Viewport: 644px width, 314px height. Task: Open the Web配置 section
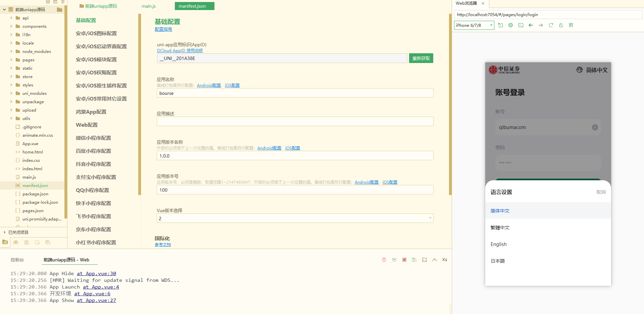(87, 125)
